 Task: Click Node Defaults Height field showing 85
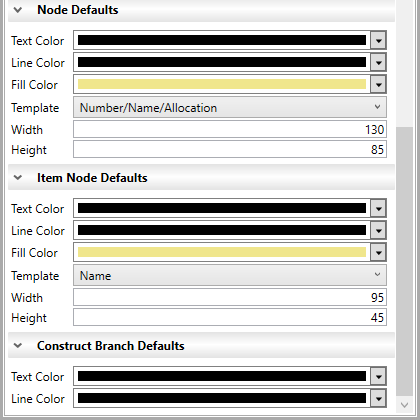click(230, 149)
